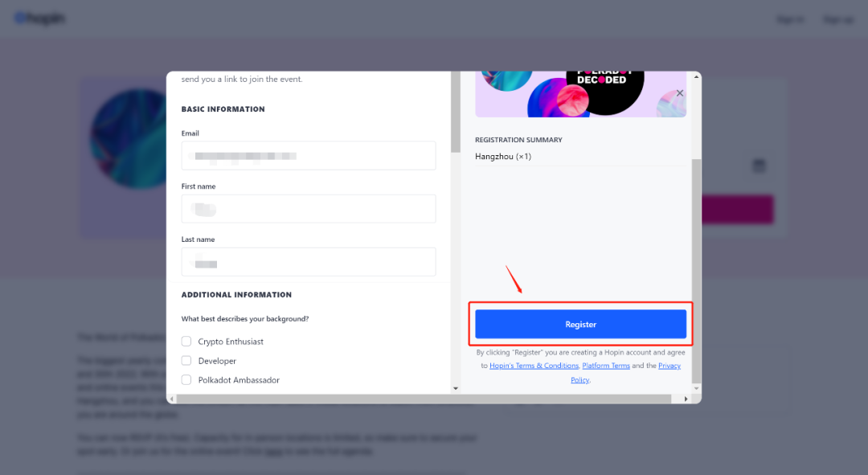Click the calendar icon behind the dialog

(x=759, y=165)
